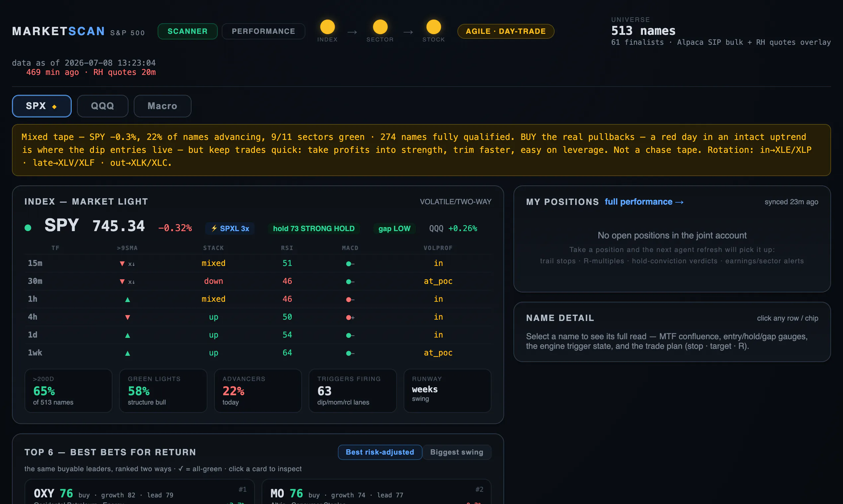The width and height of the screenshot is (843, 504).
Task: Click the 'synced 23m ago' label
Action: (x=791, y=202)
